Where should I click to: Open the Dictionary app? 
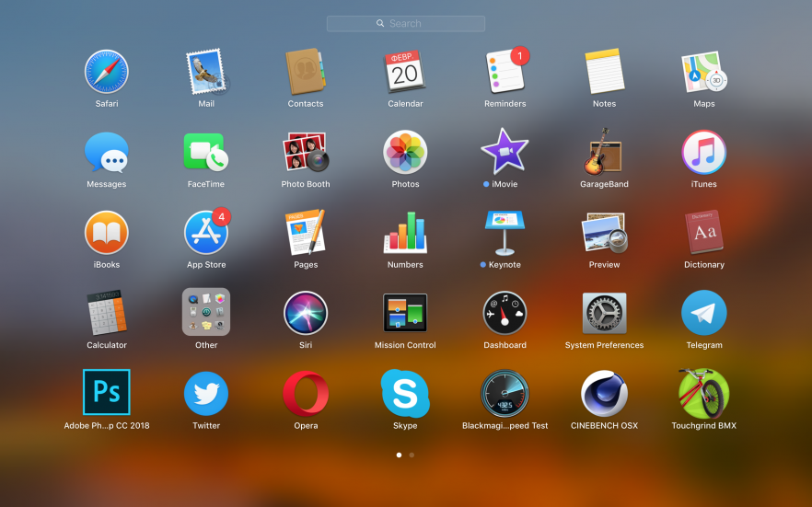[x=703, y=233]
